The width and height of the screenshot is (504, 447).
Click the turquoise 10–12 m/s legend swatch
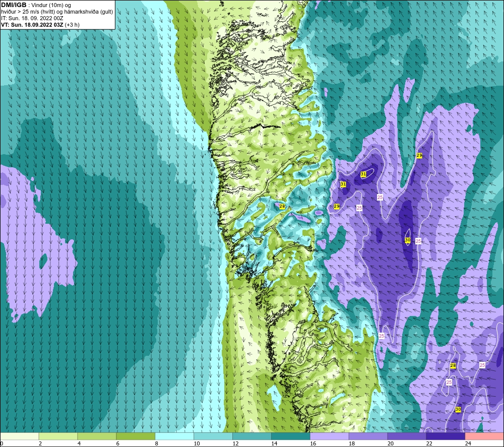(x=213, y=436)
